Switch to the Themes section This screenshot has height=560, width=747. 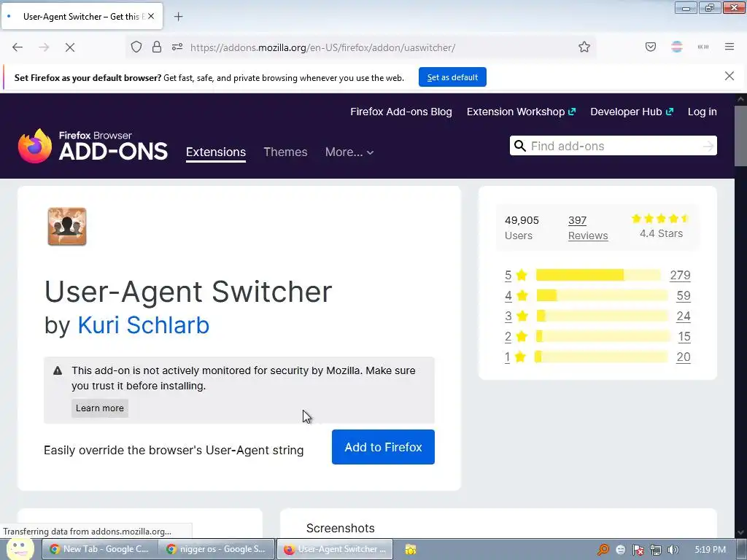tap(285, 152)
